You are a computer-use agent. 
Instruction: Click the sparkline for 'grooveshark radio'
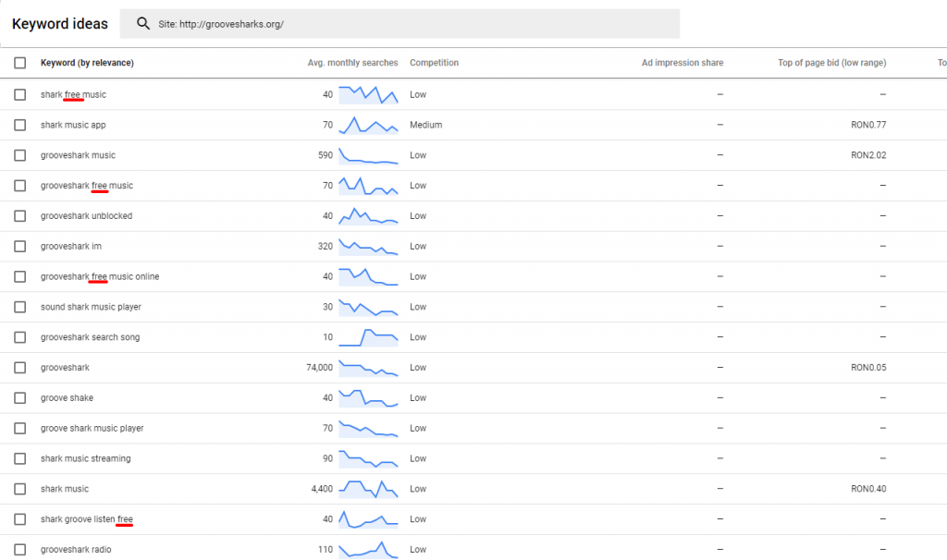[x=368, y=549]
